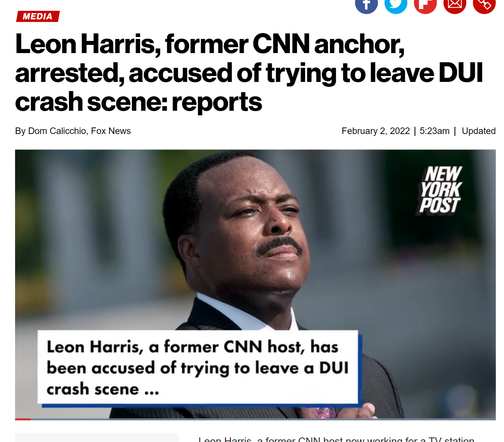Click the Fox News byline source

coord(111,131)
